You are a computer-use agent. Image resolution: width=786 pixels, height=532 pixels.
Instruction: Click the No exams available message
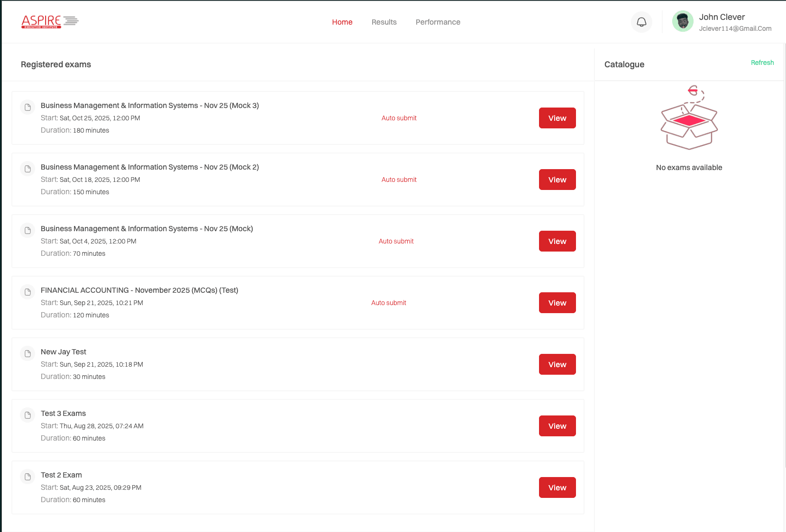click(x=689, y=168)
